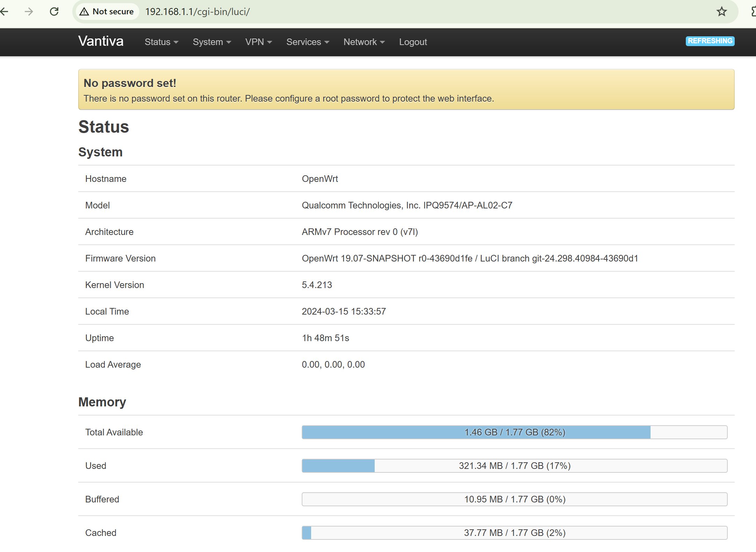The image size is (756, 552).
Task: Select the Firmware Version value text
Action: 470,258
